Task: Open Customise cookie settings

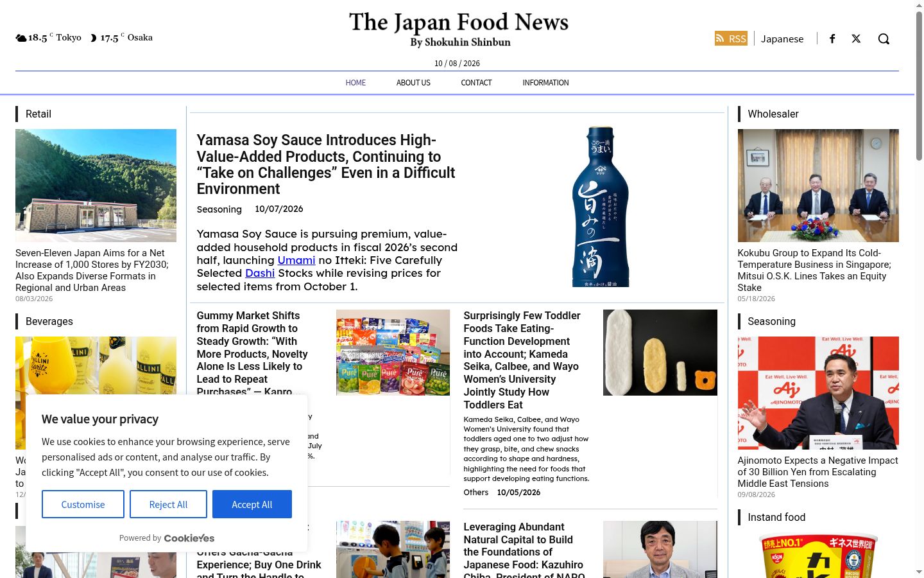Action: tap(83, 504)
